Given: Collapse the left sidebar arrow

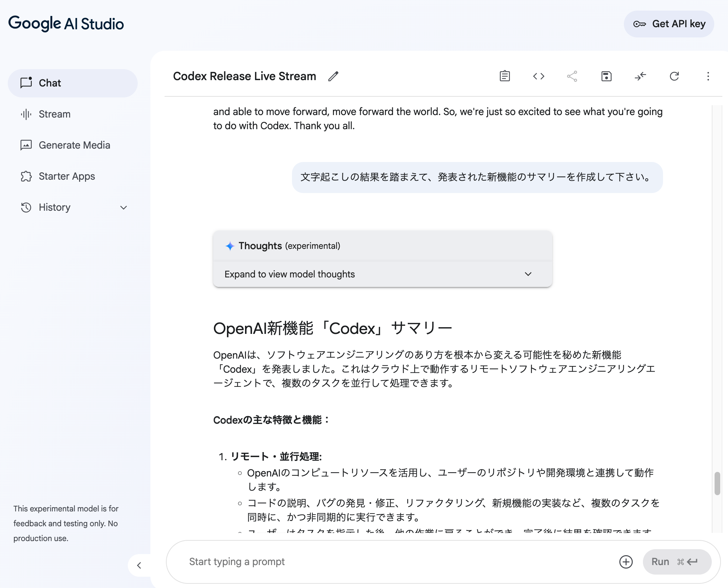Looking at the screenshot, I should click(x=139, y=565).
